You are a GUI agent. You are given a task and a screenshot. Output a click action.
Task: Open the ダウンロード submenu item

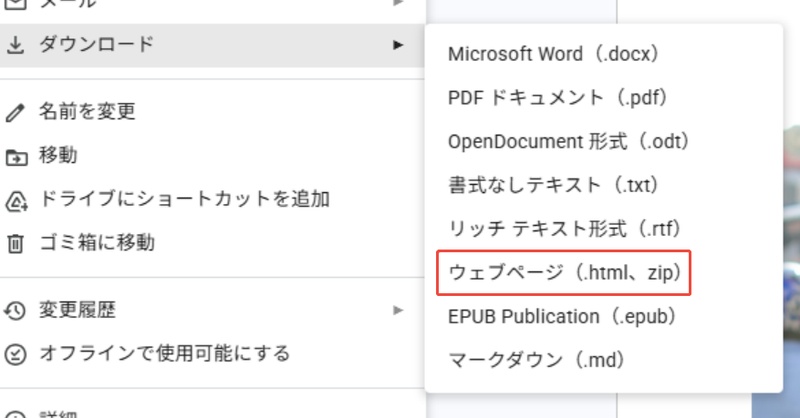[212, 45]
